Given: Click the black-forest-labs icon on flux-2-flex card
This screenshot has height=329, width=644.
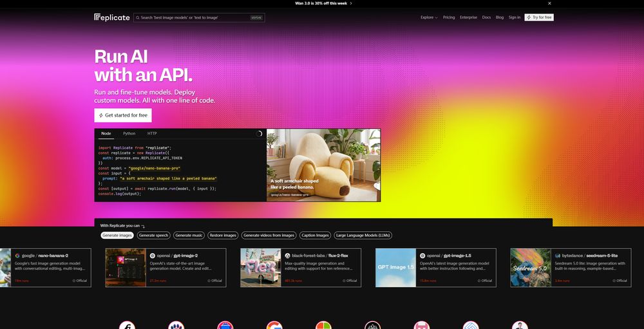Looking at the screenshot, I should coord(287,256).
